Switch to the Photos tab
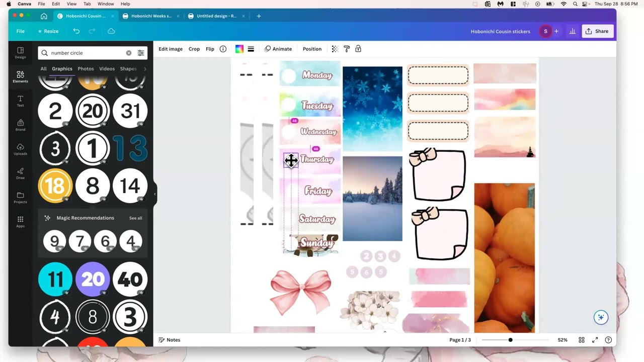Screen dimensions: 644x362 (86, 69)
